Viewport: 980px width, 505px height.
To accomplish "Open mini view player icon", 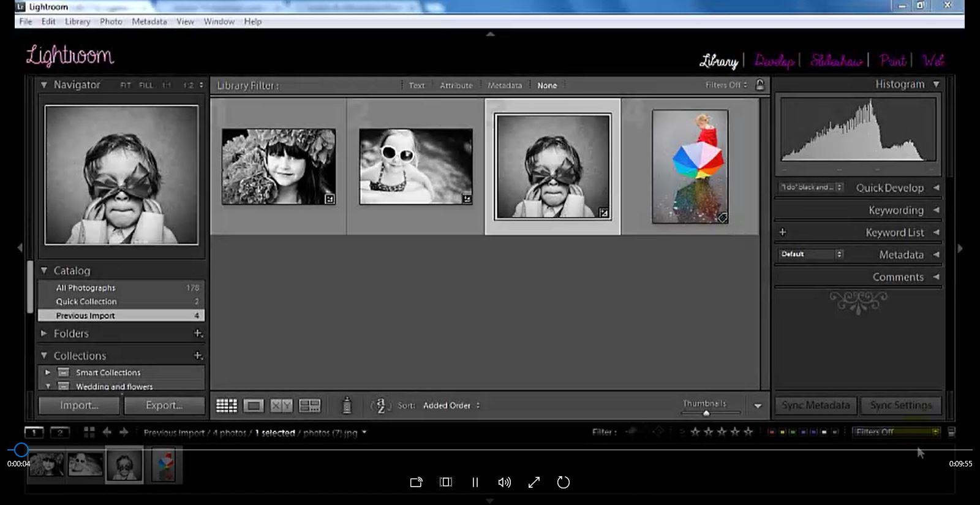I will coord(446,482).
